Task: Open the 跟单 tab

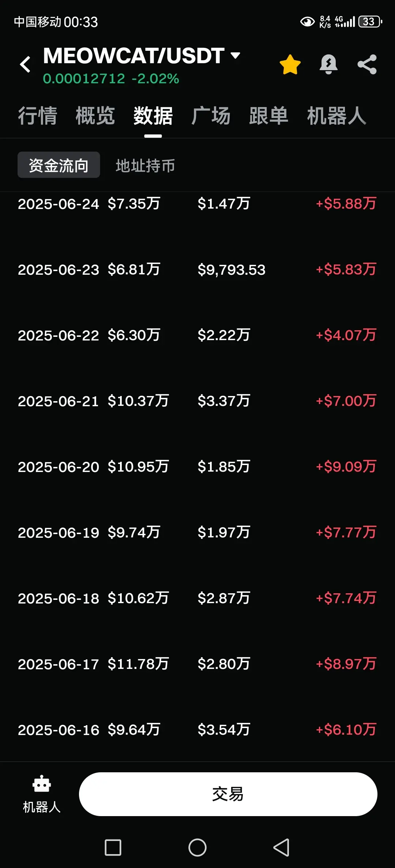Action: (269, 116)
